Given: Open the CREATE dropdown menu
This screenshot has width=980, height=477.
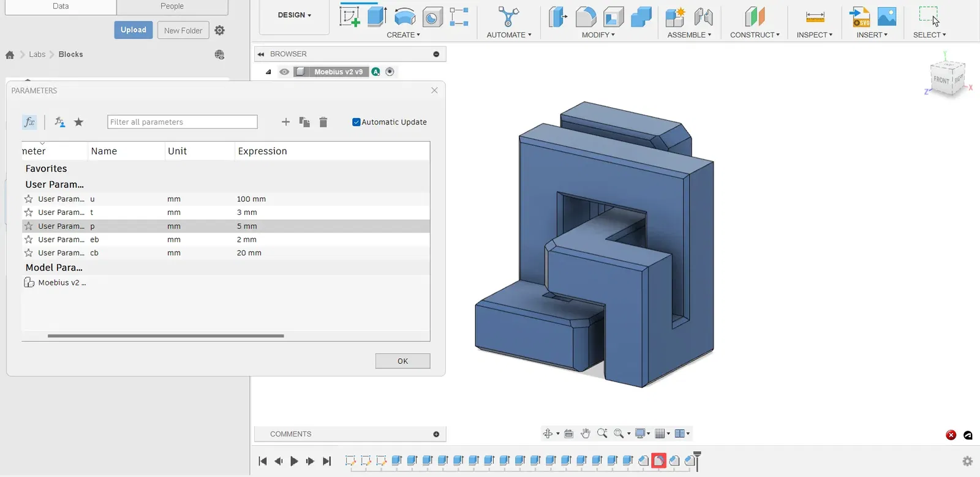Looking at the screenshot, I should pos(404,35).
